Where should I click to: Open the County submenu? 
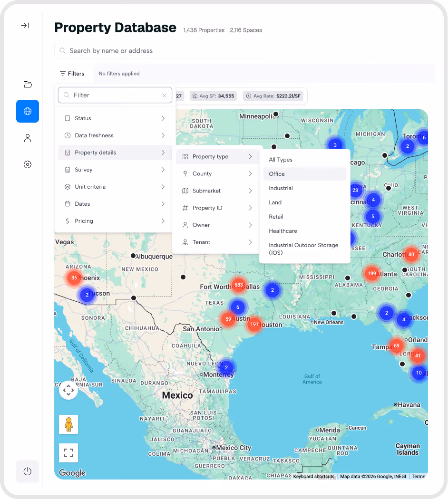click(217, 174)
